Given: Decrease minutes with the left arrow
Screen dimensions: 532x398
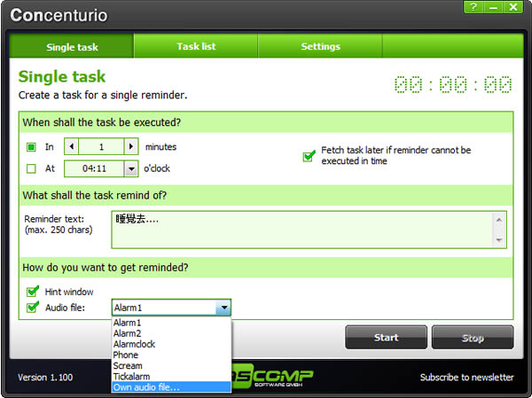Looking at the screenshot, I should tap(72, 146).
